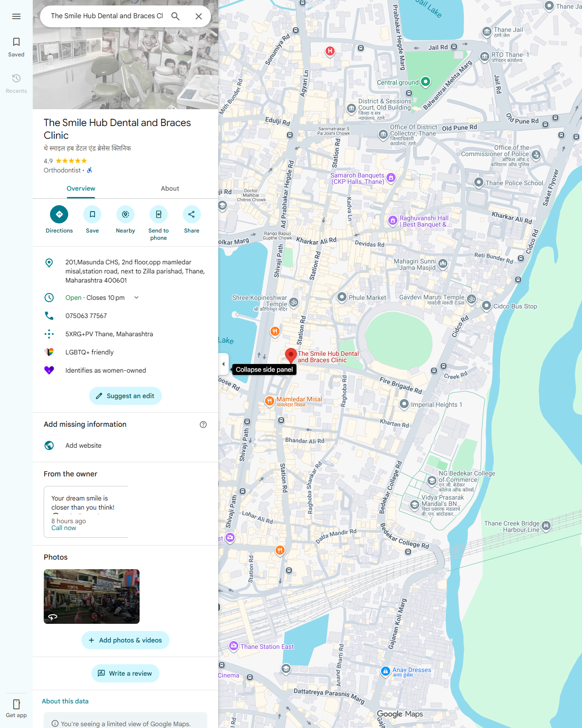This screenshot has width=582, height=728.
Task: Click the clinic's red map pin
Action: pyautogui.click(x=291, y=355)
